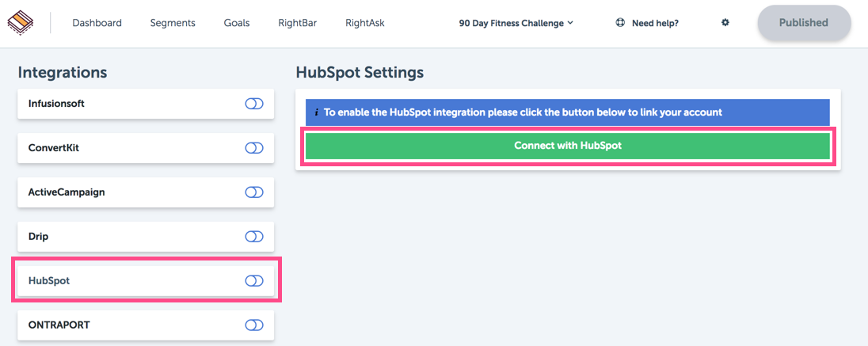Open the Dashboard tab
Screen dimensions: 868x346
point(97,23)
